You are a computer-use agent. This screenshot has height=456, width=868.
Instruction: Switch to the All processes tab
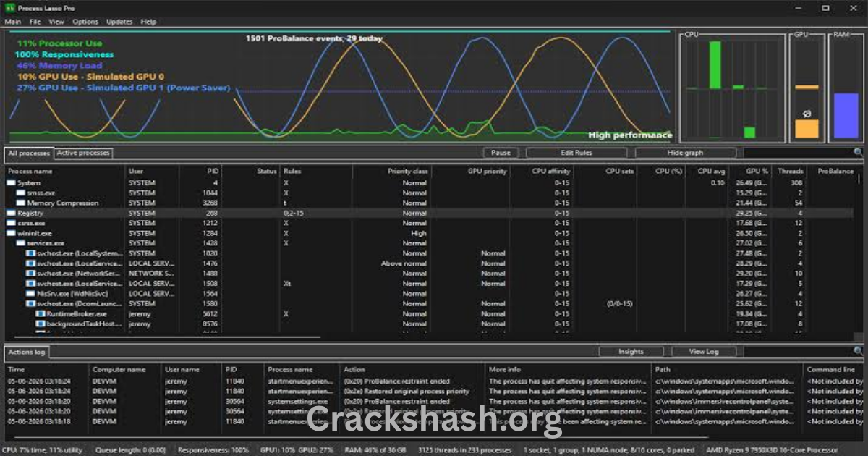[x=29, y=153]
